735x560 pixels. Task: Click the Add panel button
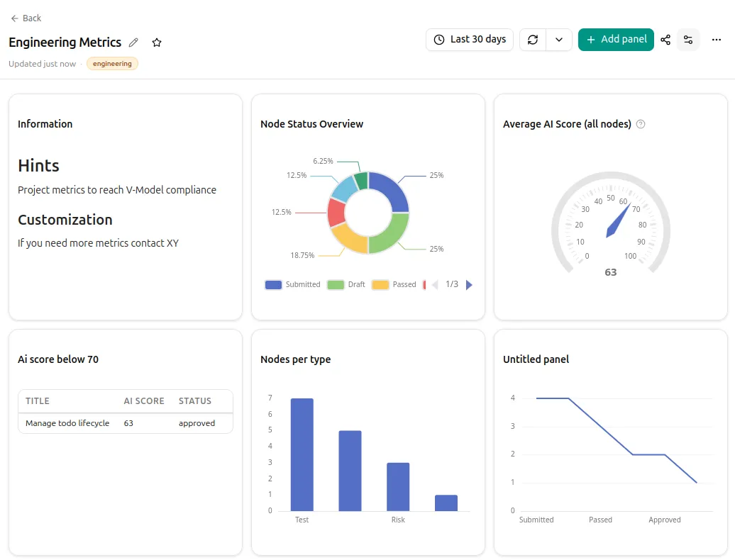tap(616, 40)
